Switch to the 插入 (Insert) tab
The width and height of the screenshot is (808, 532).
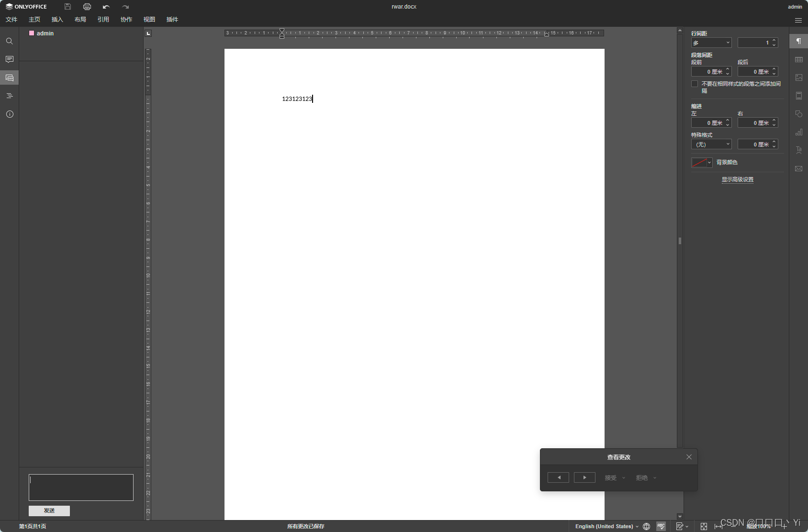(57, 20)
